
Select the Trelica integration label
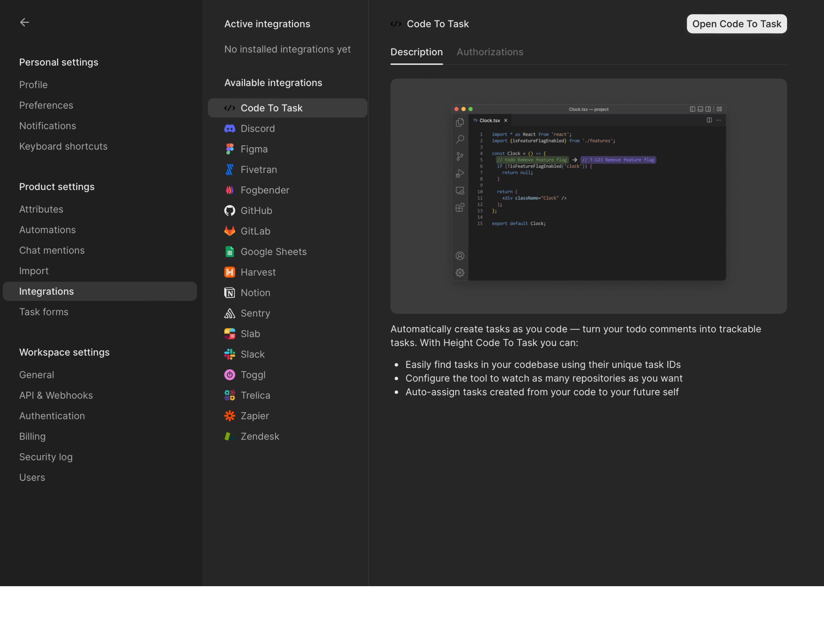[x=255, y=395]
